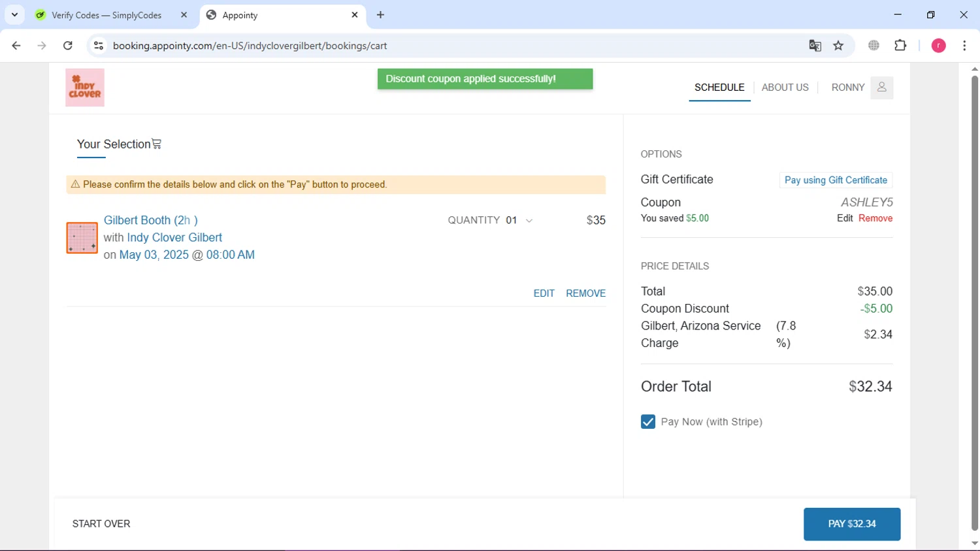Click EDIT for the Gilbert Booth booking
The image size is (980, 551).
(544, 293)
